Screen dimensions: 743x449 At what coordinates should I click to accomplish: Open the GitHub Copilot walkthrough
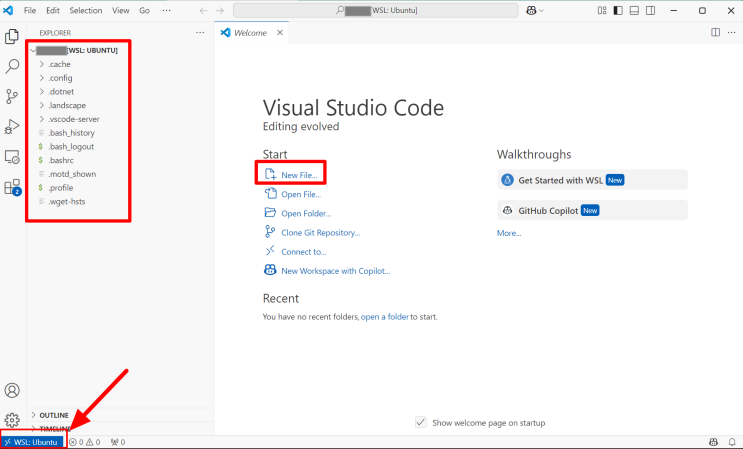(x=592, y=210)
